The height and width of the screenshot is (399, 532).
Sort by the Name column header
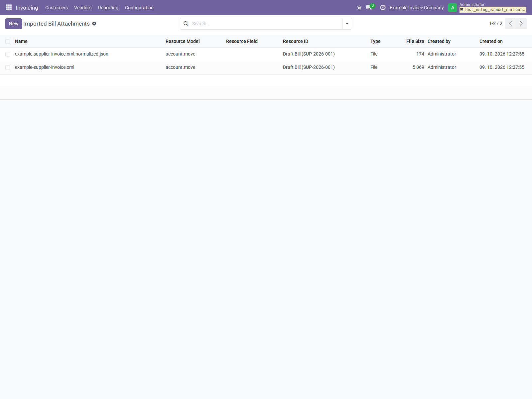pos(21,41)
